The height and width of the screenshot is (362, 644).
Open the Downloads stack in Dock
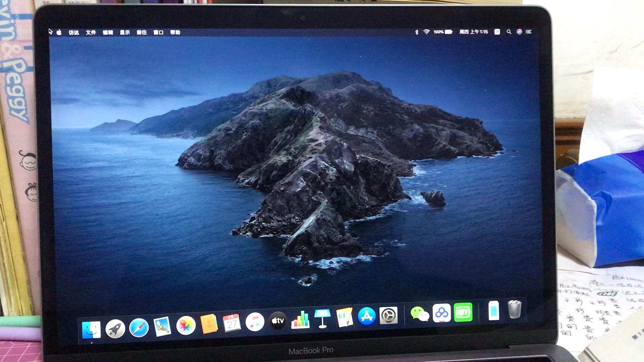[x=493, y=310]
